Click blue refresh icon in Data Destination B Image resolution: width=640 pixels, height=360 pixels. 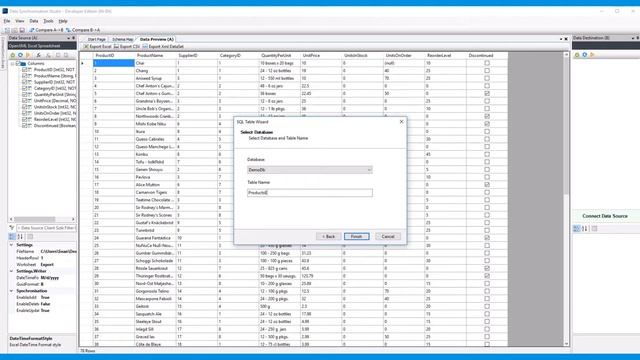[x=584, y=55]
